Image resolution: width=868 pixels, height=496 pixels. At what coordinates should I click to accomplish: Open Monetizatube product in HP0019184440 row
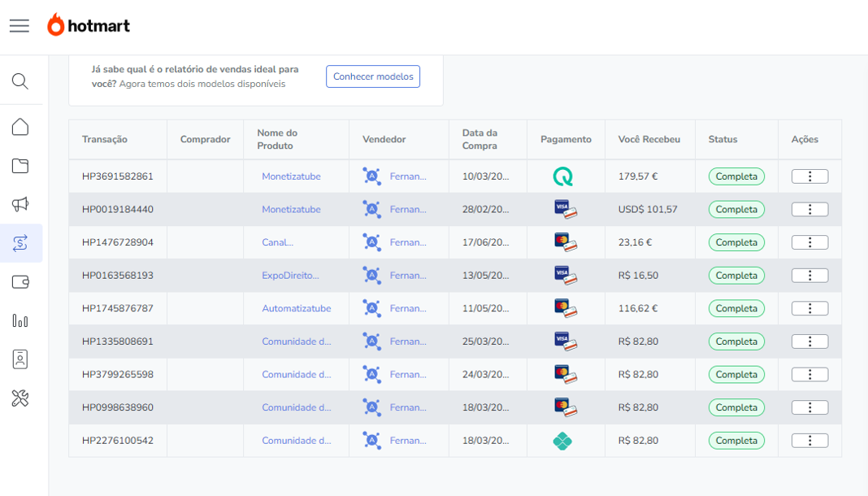291,209
